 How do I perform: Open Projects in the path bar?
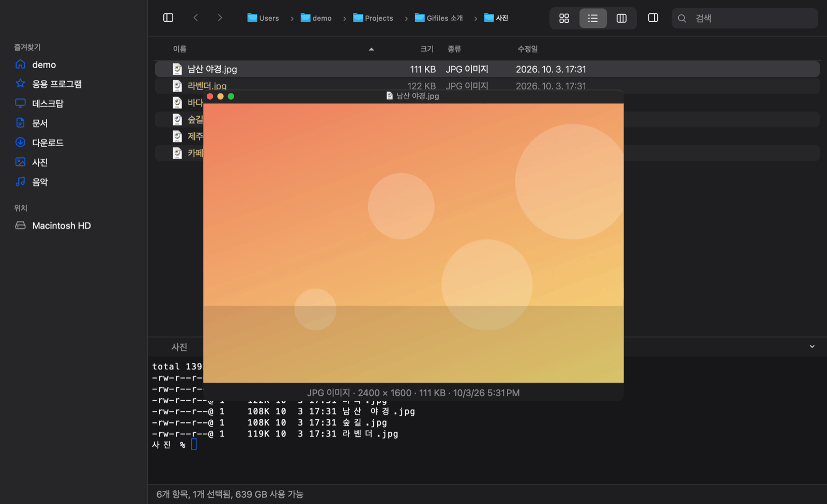(x=373, y=18)
